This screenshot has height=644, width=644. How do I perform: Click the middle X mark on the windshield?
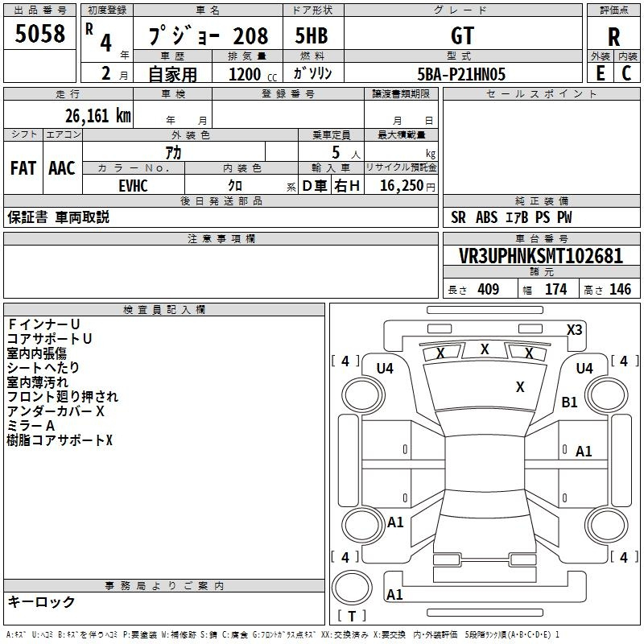(x=485, y=349)
